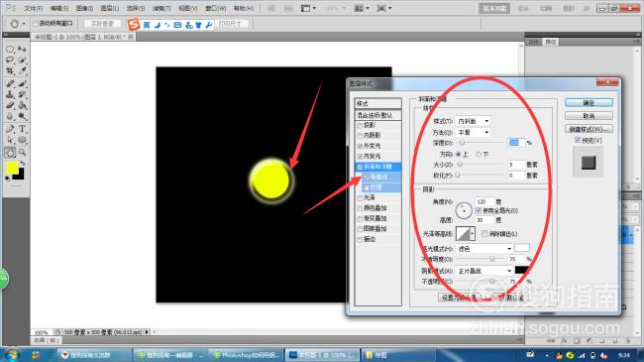The width and height of the screenshot is (644, 362).
Task: Open the 图层(L) layer menu
Action: [110, 8]
